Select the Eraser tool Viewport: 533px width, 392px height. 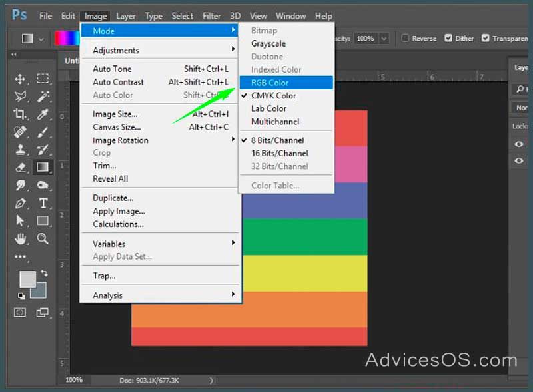(x=20, y=167)
